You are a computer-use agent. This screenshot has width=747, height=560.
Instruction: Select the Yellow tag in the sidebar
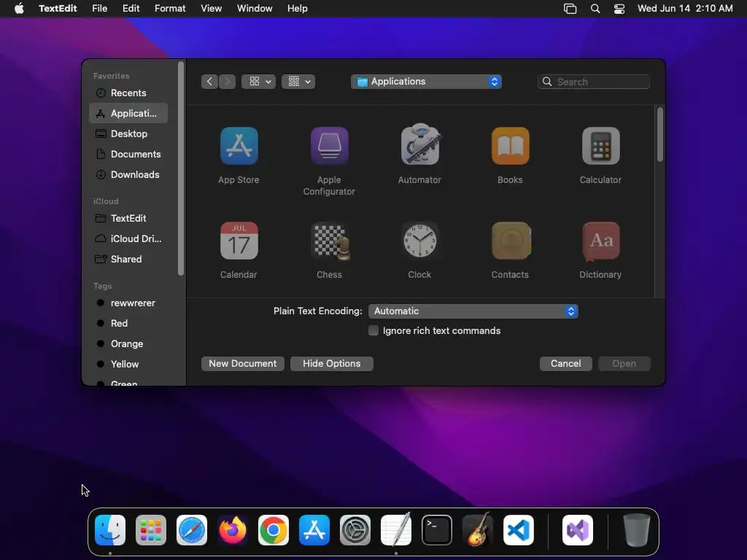(x=128, y=365)
